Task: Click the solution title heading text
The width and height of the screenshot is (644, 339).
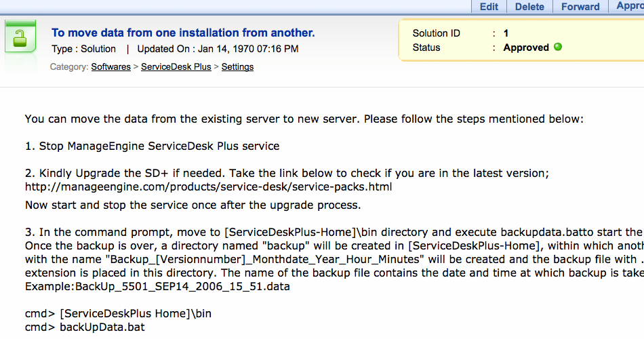Action: click(x=183, y=33)
